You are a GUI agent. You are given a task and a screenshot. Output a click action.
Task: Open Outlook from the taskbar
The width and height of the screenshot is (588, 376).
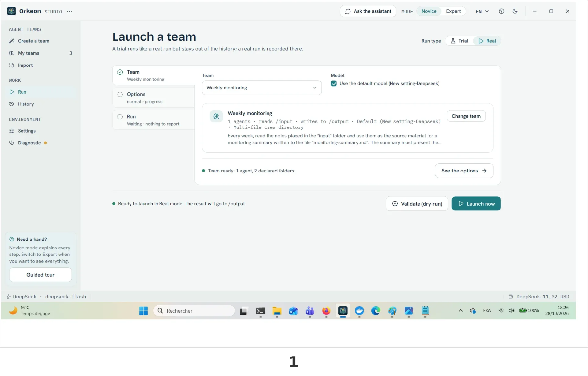293,311
